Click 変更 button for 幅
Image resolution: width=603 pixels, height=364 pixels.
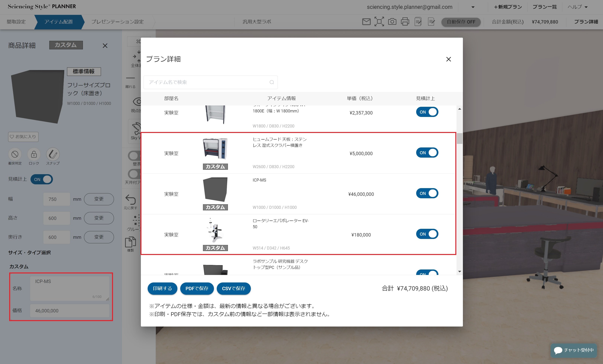pos(99,199)
